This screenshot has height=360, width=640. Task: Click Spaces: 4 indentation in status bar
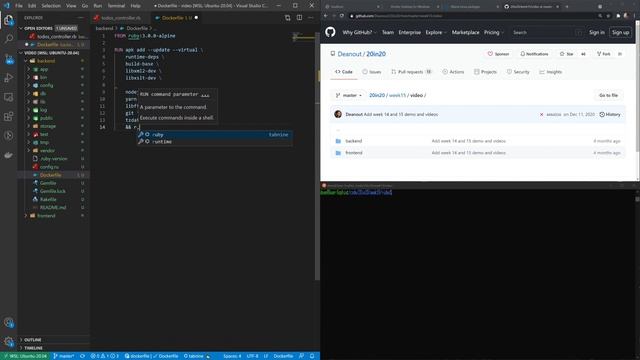coord(232,356)
